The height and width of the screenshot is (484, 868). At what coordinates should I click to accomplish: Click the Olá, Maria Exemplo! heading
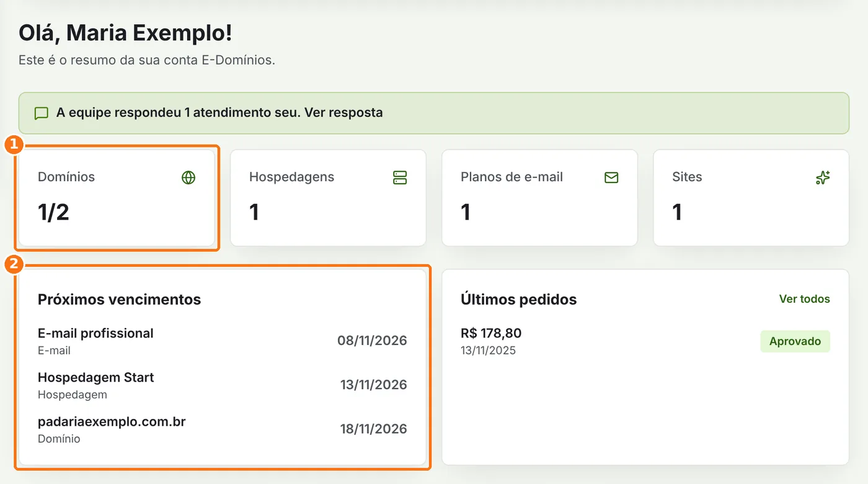click(x=125, y=33)
